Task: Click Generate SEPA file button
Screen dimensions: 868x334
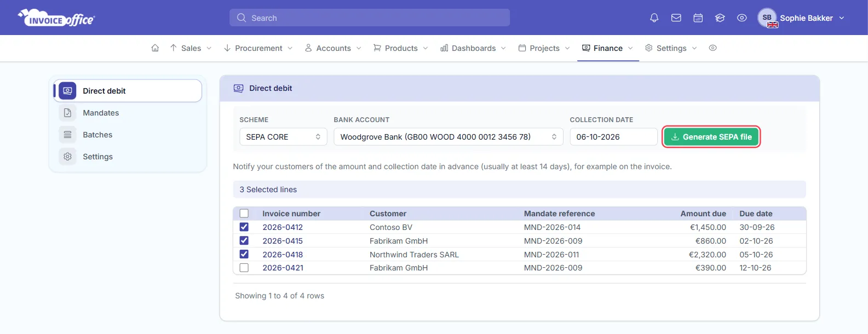Action: coord(711,137)
